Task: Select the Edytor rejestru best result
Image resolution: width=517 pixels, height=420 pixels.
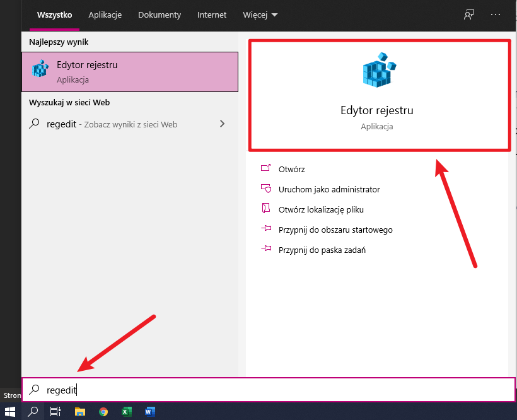Action: [x=130, y=72]
